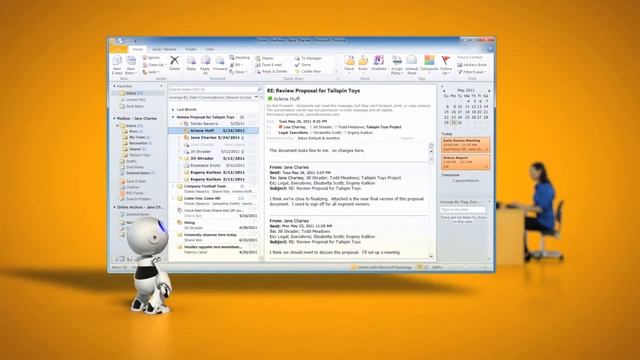Image resolution: width=640 pixels, height=360 pixels.
Task: Open the Status Report appointment
Action: pos(465,162)
